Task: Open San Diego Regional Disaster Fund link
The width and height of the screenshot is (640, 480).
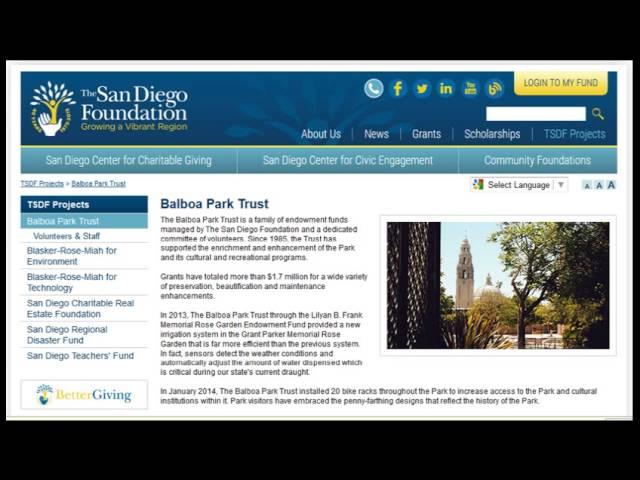Action: coord(84,335)
